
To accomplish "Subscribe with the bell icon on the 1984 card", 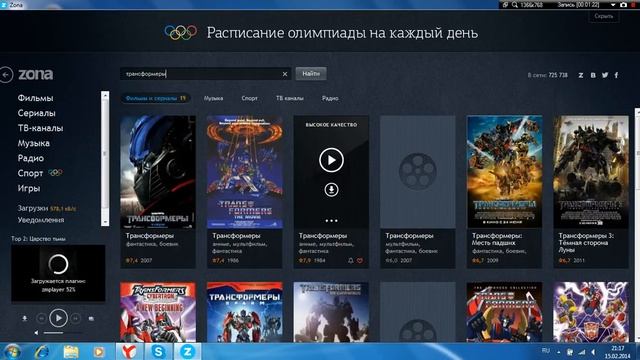I will (x=351, y=260).
